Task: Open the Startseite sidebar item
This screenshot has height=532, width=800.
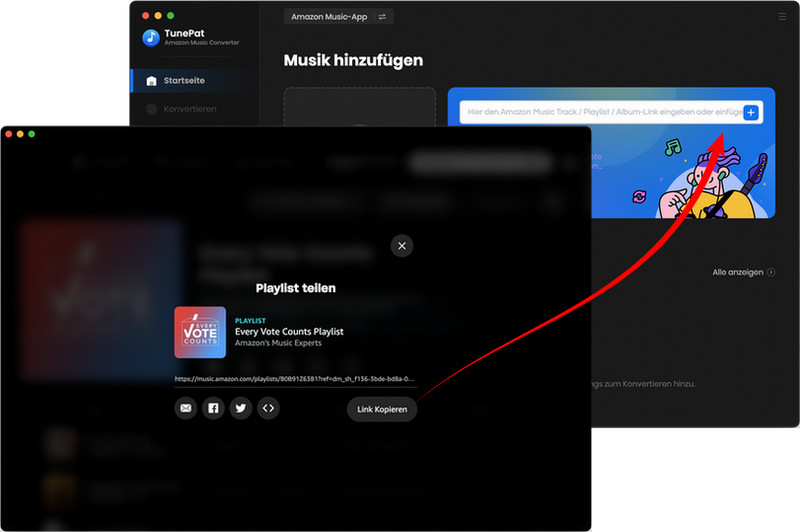Action: pyautogui.click(x=194, y=81)
